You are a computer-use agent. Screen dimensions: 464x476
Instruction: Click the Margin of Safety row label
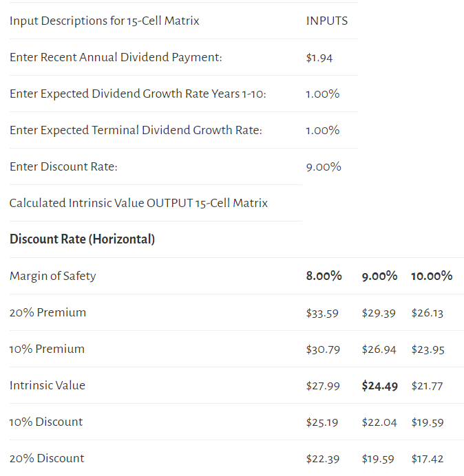[52, 276]
